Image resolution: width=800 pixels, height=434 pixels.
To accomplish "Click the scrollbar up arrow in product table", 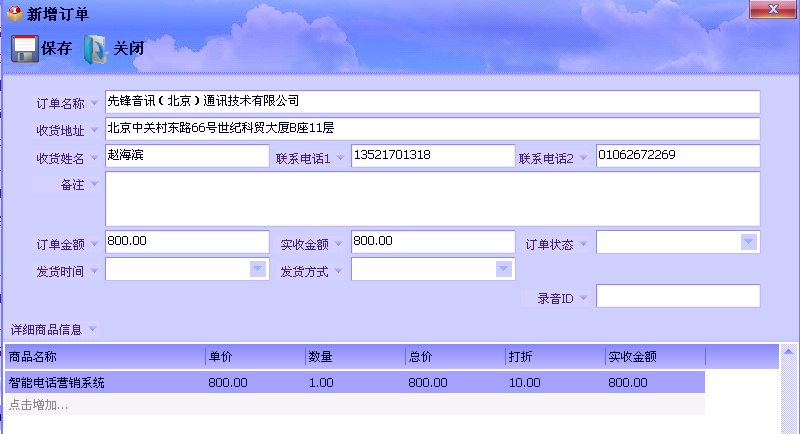I will (788, 352).
